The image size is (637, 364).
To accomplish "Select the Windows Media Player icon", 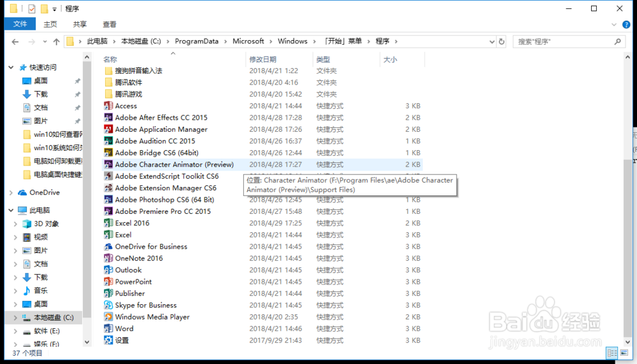I will click(x=108, y=317).
